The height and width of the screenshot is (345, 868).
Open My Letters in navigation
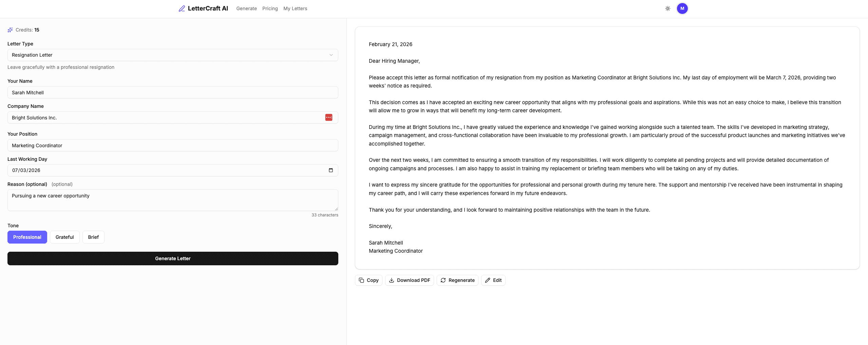coord(295,8)
